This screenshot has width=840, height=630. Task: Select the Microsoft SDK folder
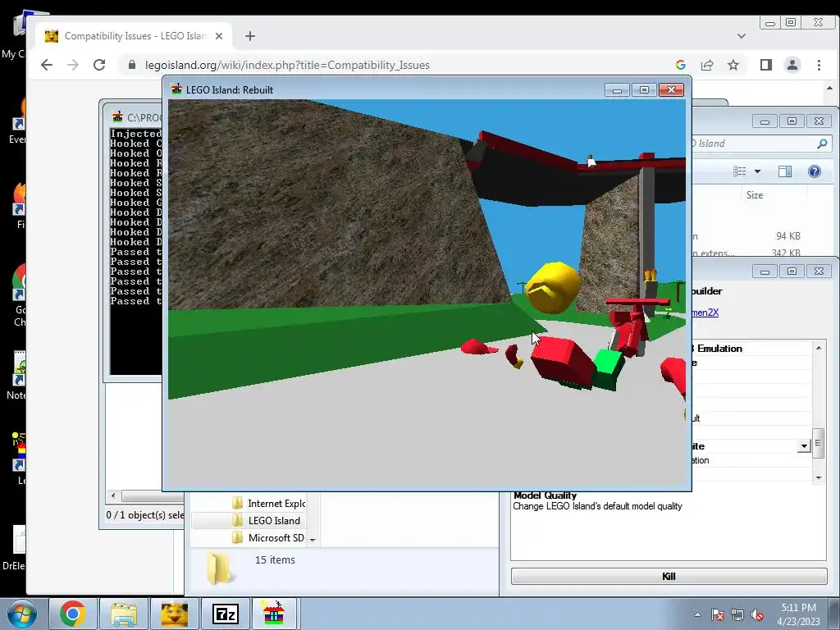coord(269,538)
